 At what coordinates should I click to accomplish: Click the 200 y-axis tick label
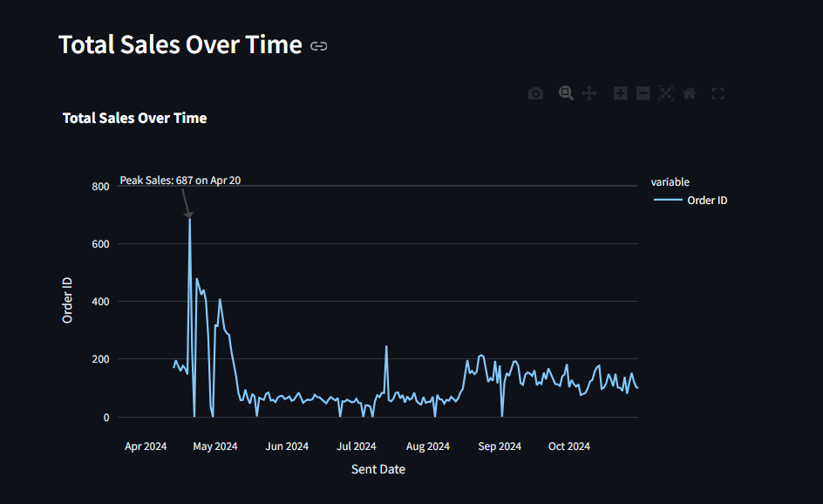coord(100,359)
